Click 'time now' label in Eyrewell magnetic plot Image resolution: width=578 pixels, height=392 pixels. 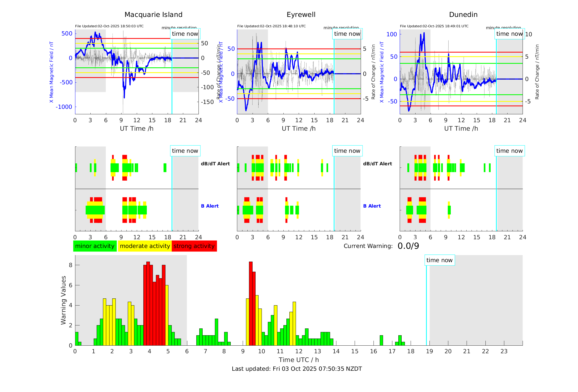pyautogui.click(x=347, y=34)
